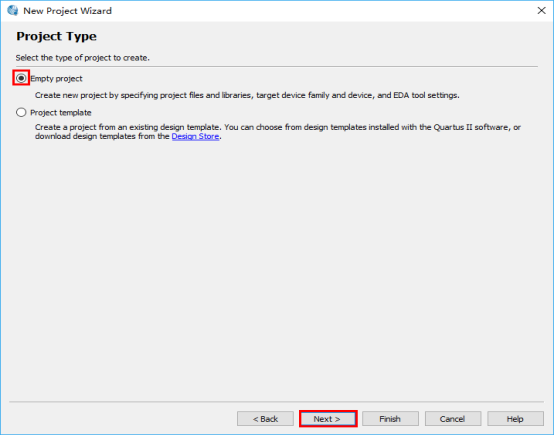The width and height of the screenshot is (554, 435).
Task: Click the "Project template" option label
Action: 61,113
